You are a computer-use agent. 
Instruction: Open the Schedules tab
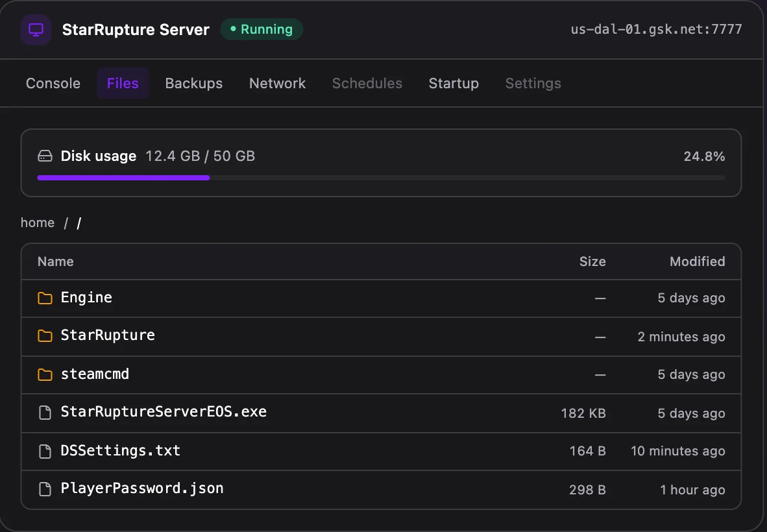pyautogui.click(x=367, y=83)
